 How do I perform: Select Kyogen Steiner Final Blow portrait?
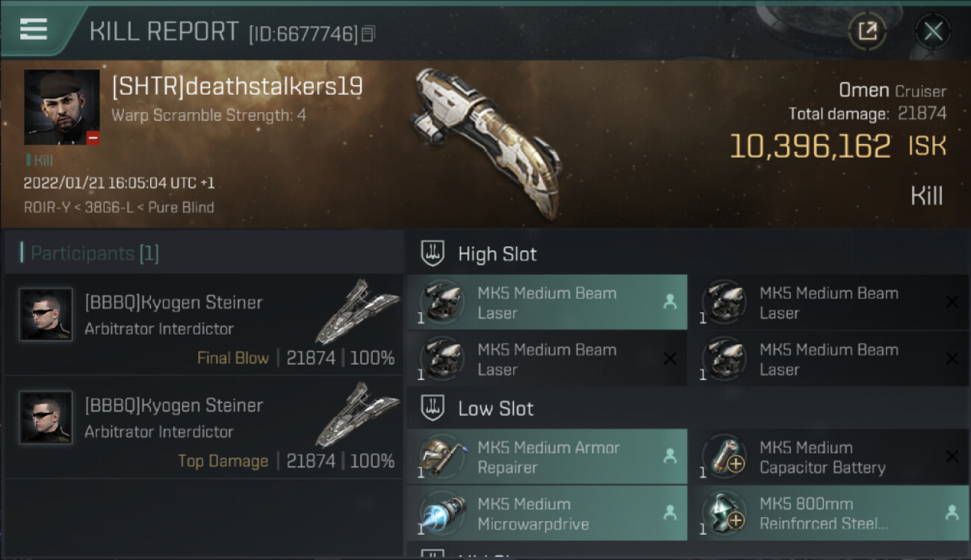[x=46, y=314]
